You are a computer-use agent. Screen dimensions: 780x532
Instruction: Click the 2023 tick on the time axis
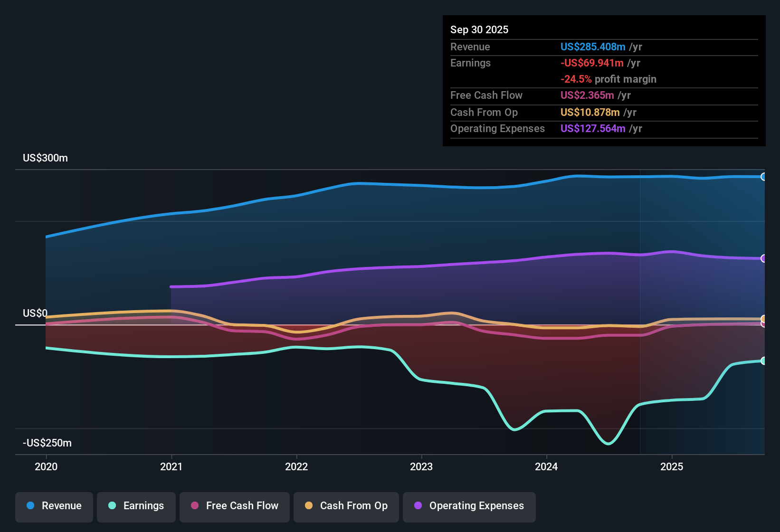coord(421,466)
